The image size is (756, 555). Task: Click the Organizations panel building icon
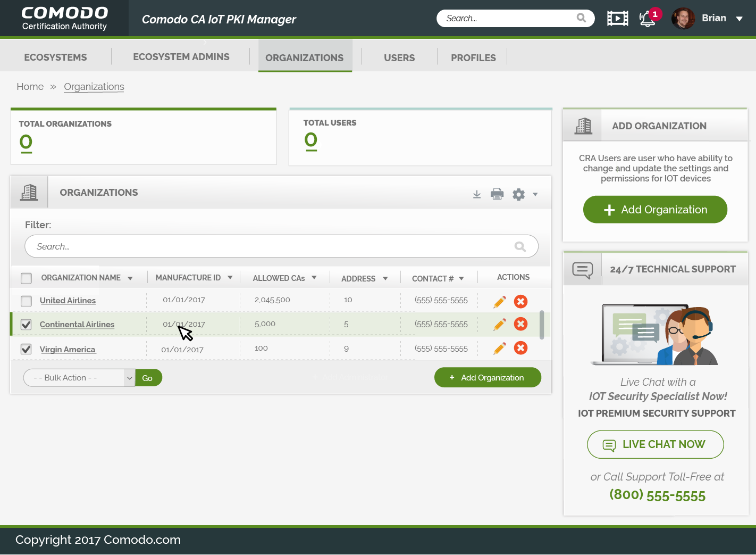click(x=29, y=193)
